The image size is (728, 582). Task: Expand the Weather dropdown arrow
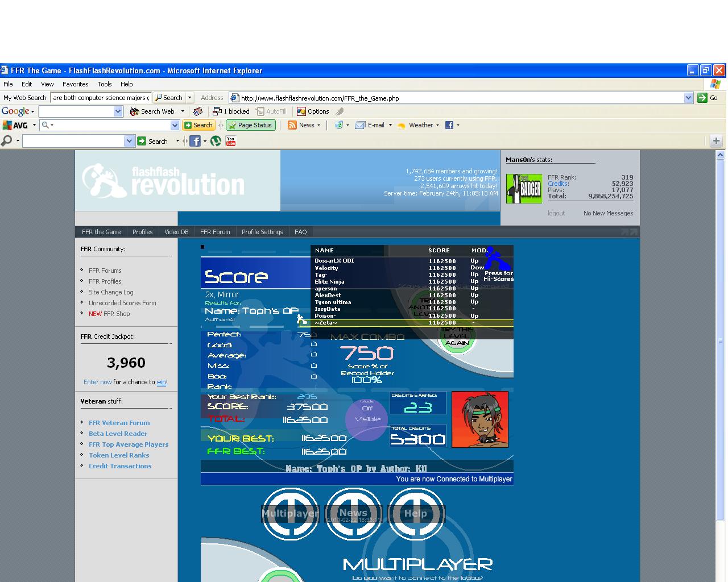tap(437, 125)
